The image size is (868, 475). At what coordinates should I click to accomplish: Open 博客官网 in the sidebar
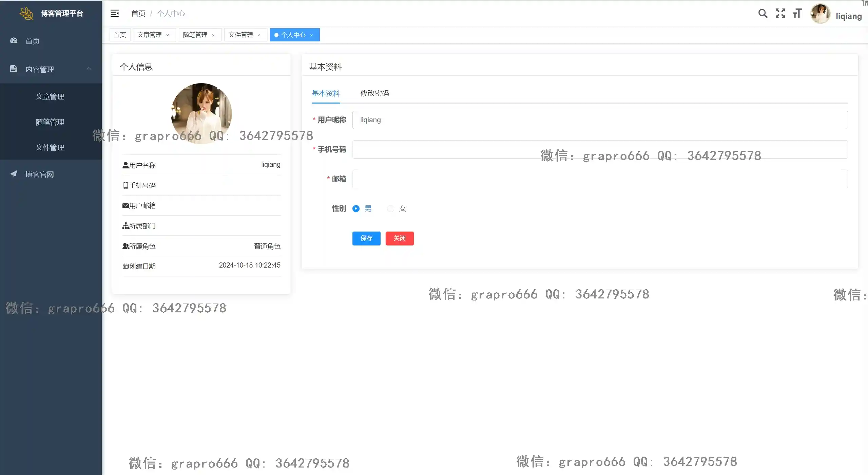point(40,174)
